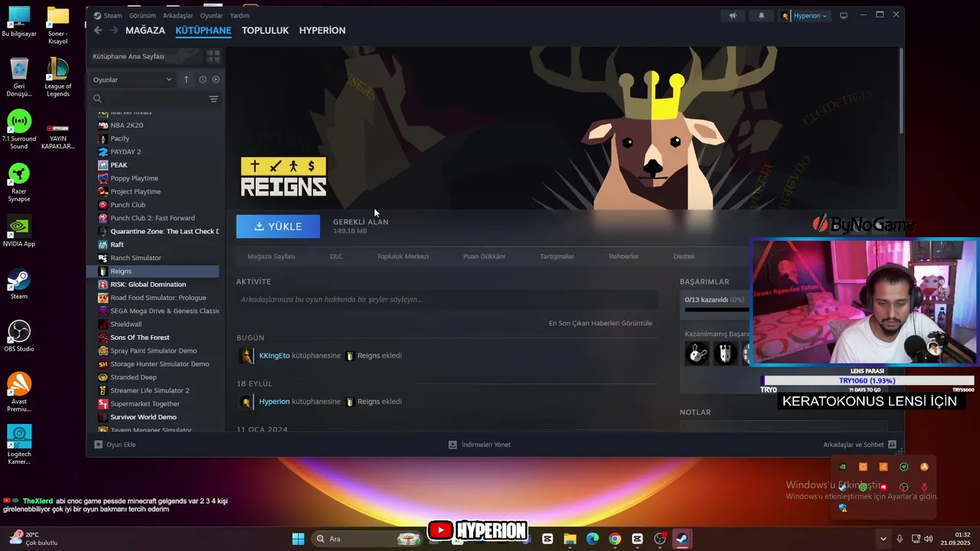
Task: Open the Destek link
Action: pyautogui.click(x=684, y=256)
